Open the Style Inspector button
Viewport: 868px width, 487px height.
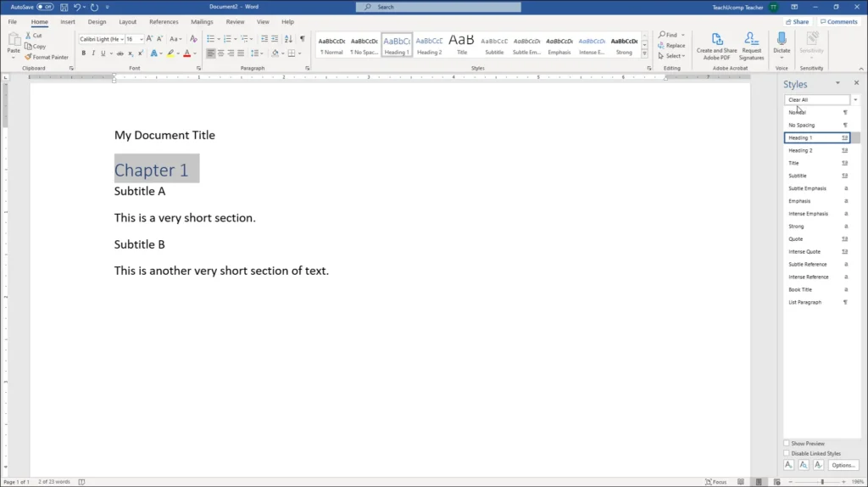coord(804,466)
